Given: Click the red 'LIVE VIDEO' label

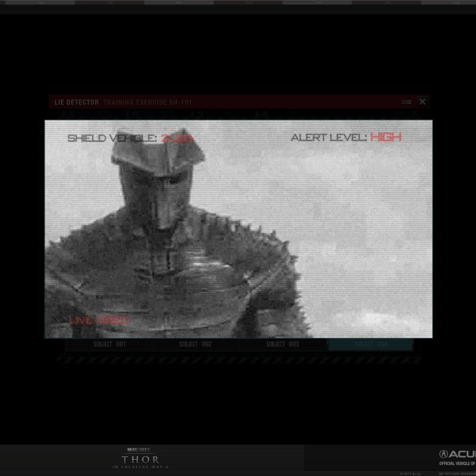Looking at the screenshot, I should pos(99,320).
